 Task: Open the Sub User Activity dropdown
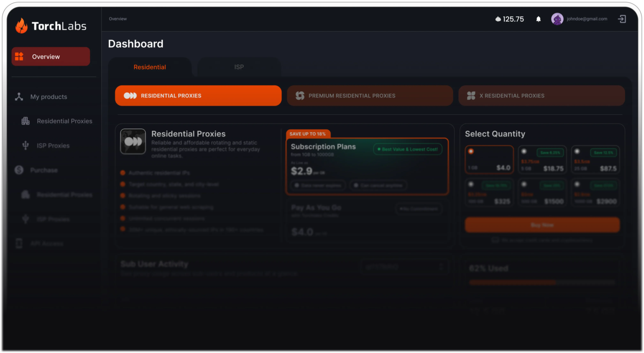[x=405, y=267]
